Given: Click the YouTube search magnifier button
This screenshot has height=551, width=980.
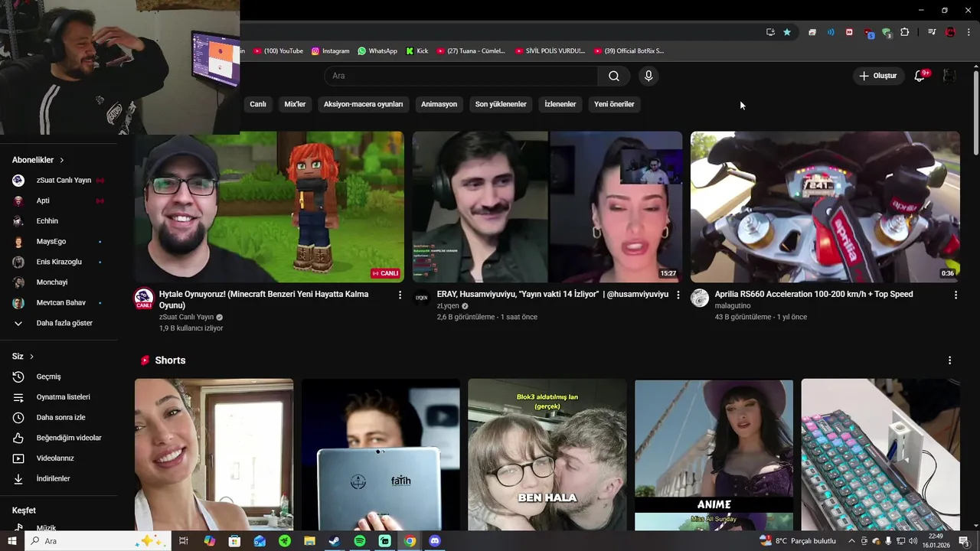Looking at the screenshot, I should [x=614, y=76].
